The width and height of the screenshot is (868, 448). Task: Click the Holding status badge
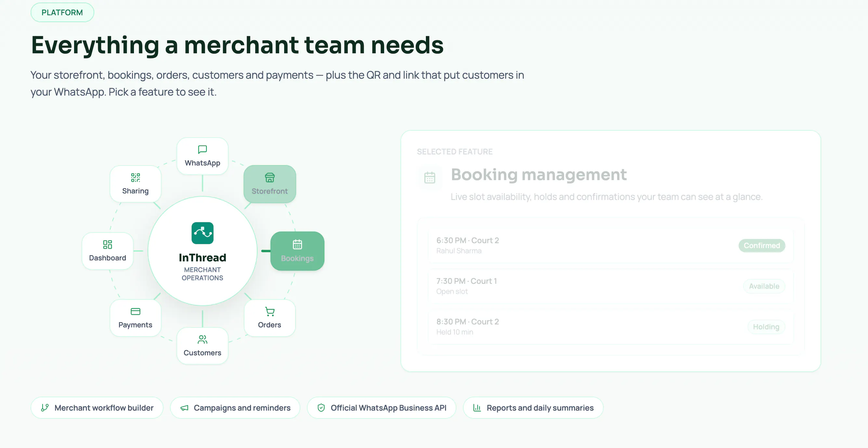pos(766,327)
